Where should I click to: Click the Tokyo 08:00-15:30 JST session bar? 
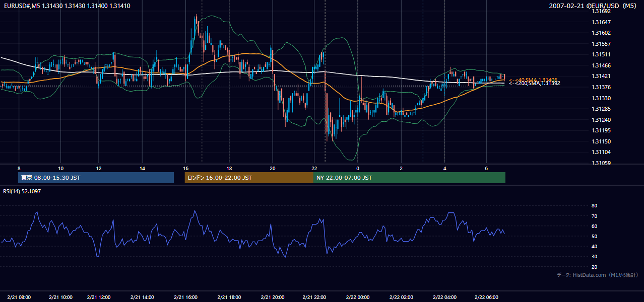tap(96, 178)
